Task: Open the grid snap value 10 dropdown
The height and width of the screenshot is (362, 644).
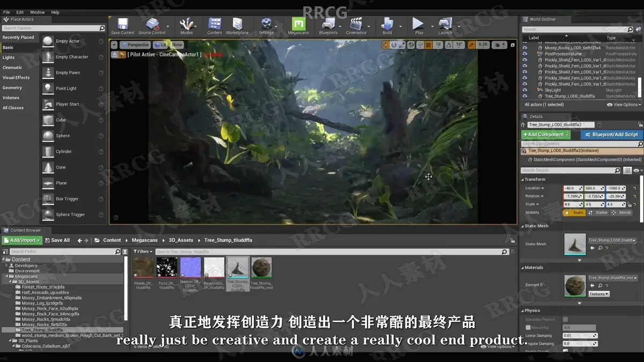Action: point(438,45)
